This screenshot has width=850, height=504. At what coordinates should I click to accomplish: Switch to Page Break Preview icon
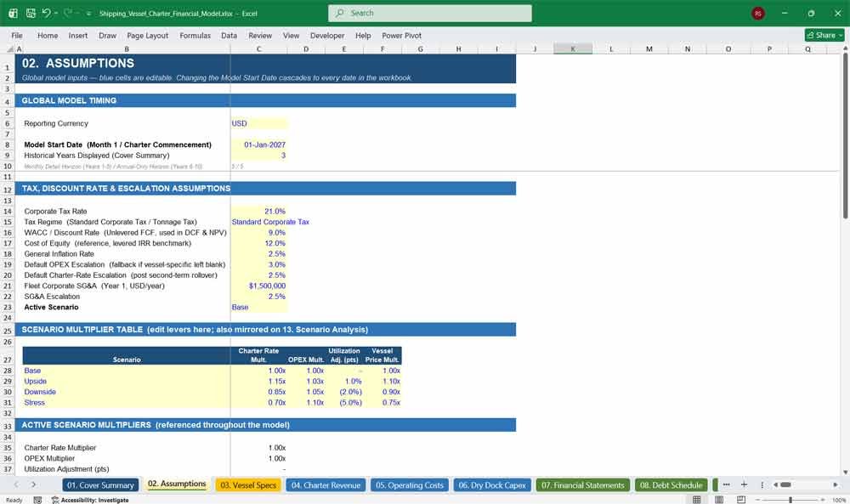click(741, 500)
